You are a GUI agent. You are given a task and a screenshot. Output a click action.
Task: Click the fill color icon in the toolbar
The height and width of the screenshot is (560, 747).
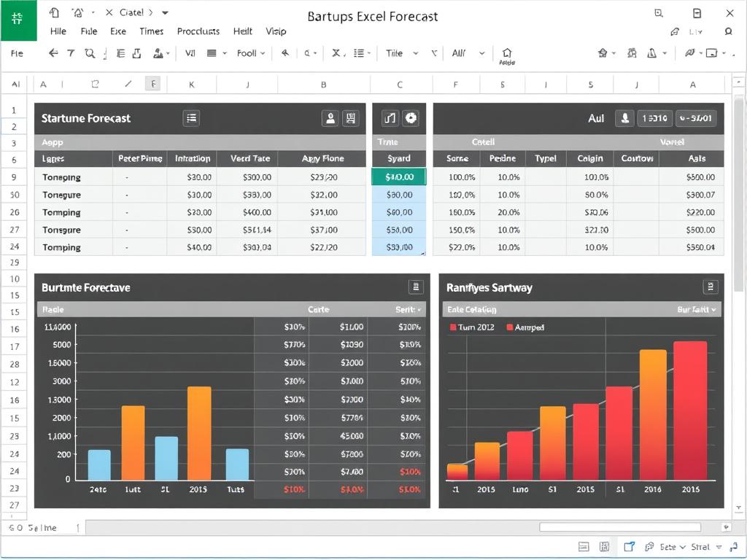pos(158,54)
